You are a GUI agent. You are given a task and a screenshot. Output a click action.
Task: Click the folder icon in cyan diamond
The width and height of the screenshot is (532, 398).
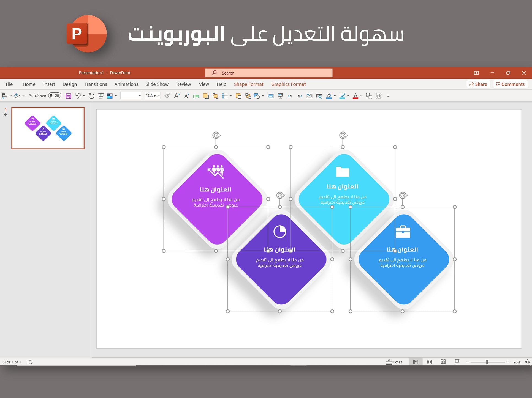(343, 172)
